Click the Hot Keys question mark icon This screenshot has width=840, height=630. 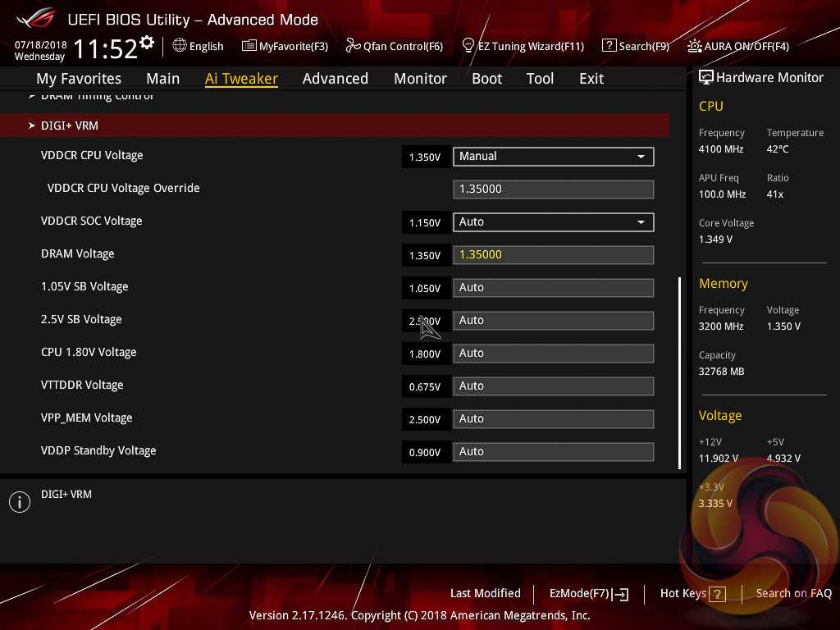[717, 594]
